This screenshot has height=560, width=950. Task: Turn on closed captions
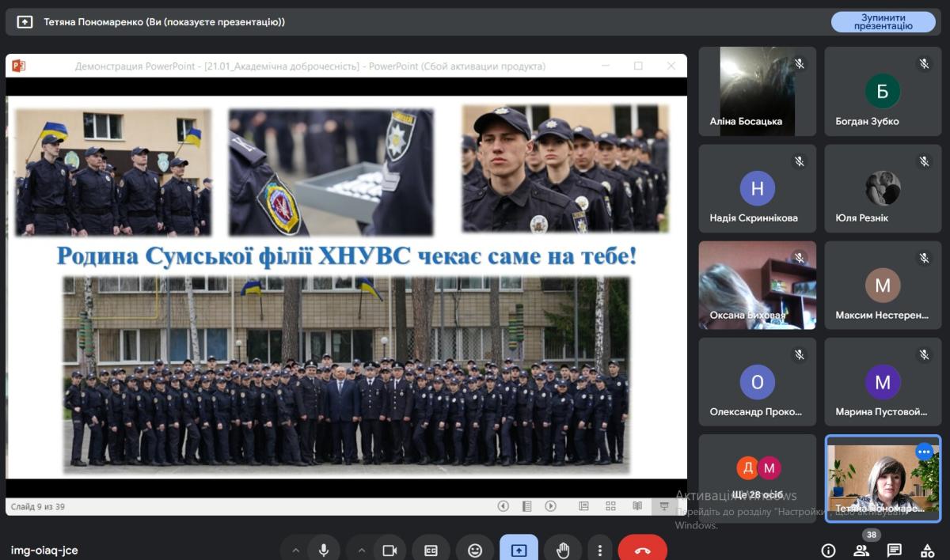(431, 551)
